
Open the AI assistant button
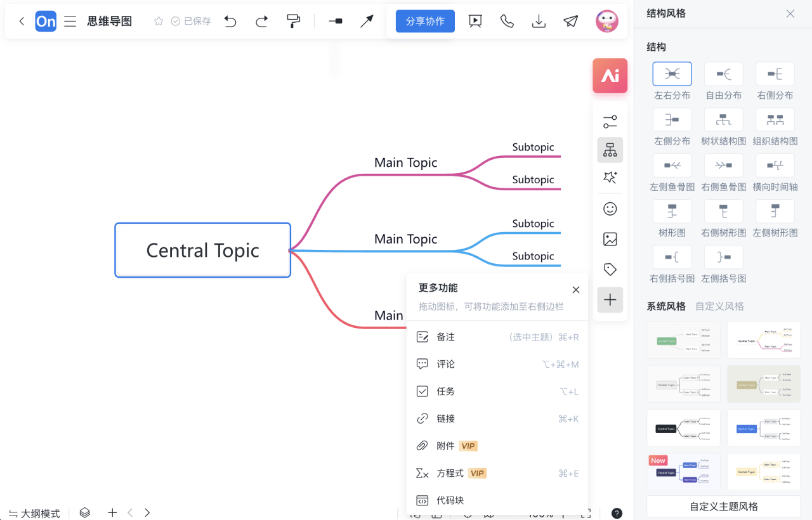[610, 76]
